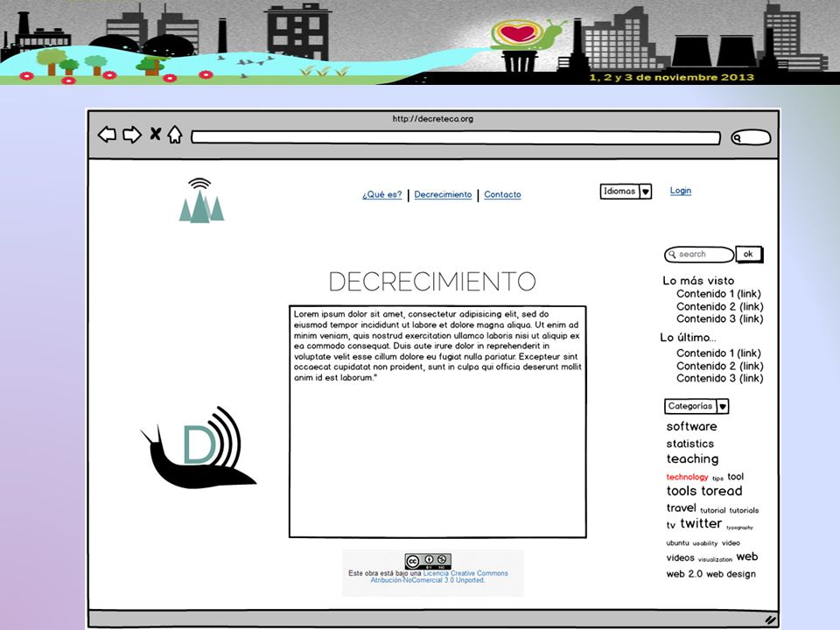Click the toread tag
This screenshot has height=630, width=840.
[720, 491]
